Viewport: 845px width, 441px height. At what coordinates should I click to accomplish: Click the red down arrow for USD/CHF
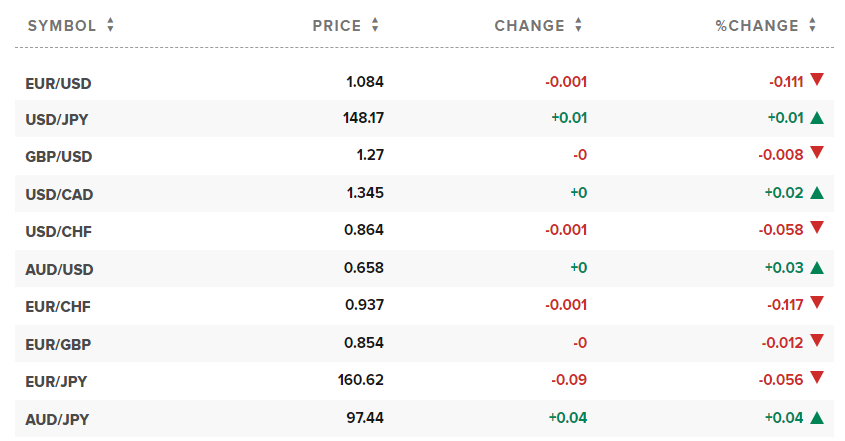pyautogui.click(x=817, y=228)
